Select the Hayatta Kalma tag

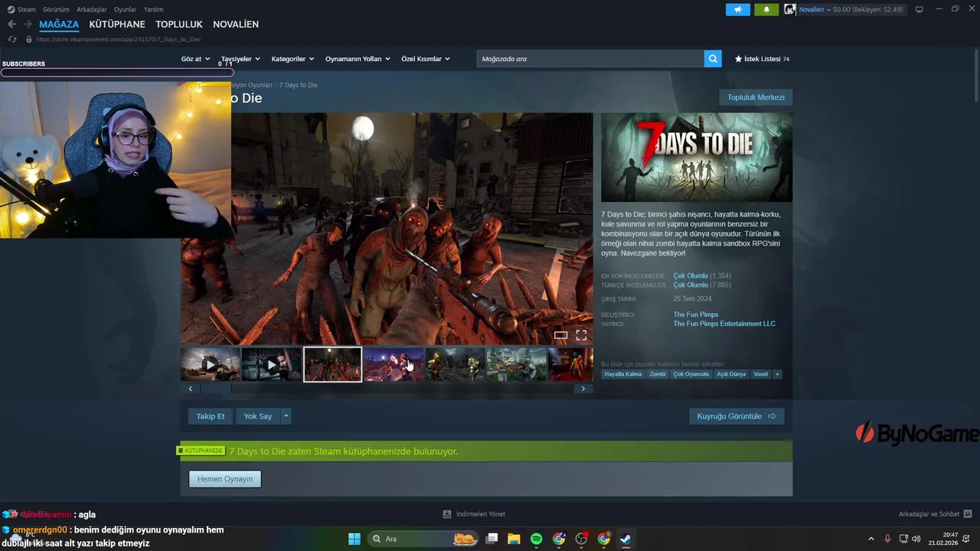click(623, 374)
